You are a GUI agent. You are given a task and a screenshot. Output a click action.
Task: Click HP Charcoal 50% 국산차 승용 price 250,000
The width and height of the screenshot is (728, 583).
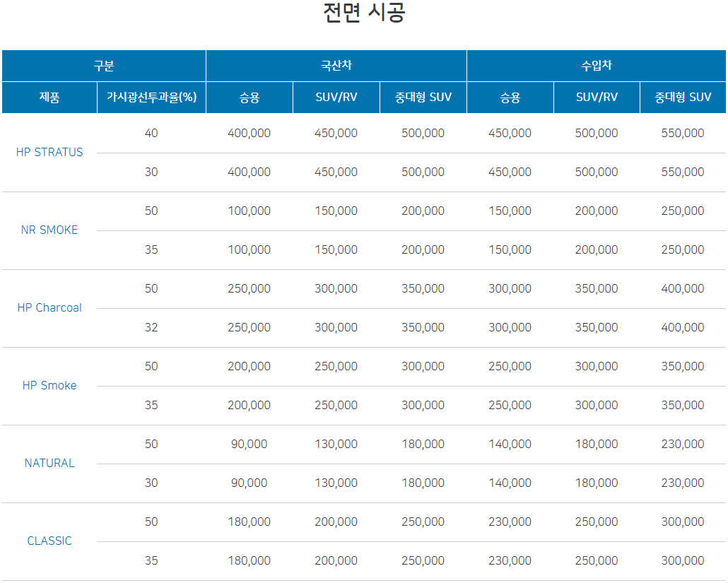point(249,289)
